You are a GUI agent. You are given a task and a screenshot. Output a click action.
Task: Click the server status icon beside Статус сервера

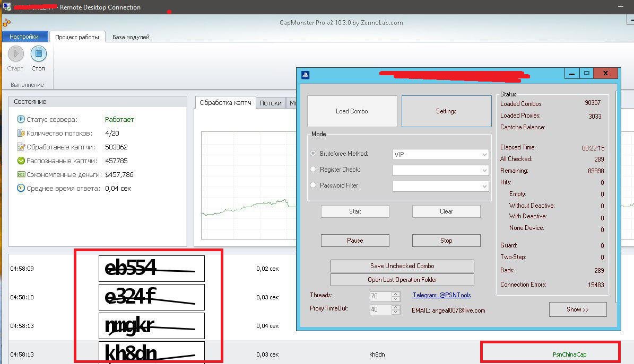point(21,119)
